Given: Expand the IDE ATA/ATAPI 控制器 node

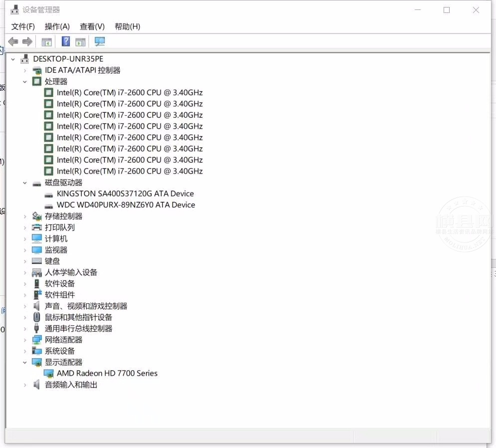Looking at the screenshot, I should (24, 70).
